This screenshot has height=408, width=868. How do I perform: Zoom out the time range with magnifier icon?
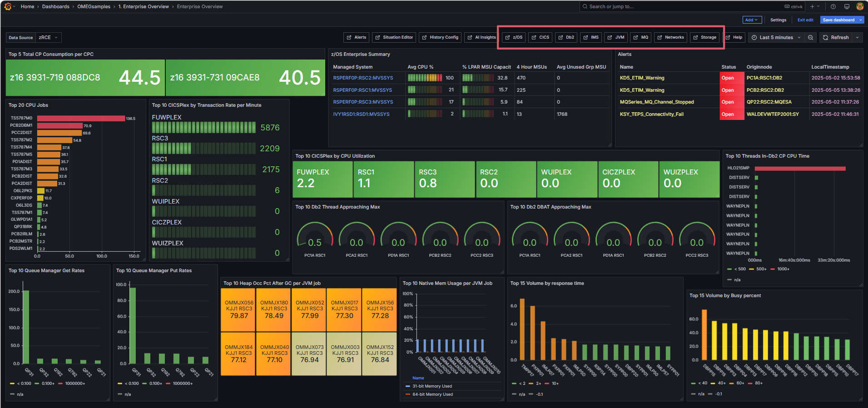810,38
